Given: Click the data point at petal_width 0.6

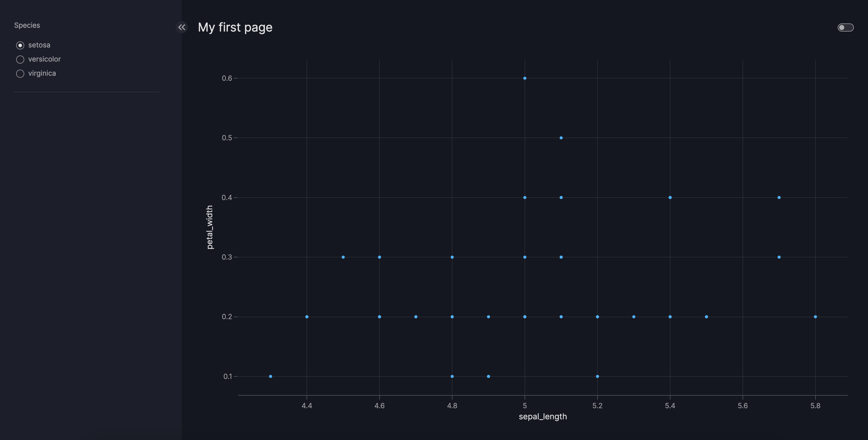Looking at the screenshot, I should click(x=525, y=78).
